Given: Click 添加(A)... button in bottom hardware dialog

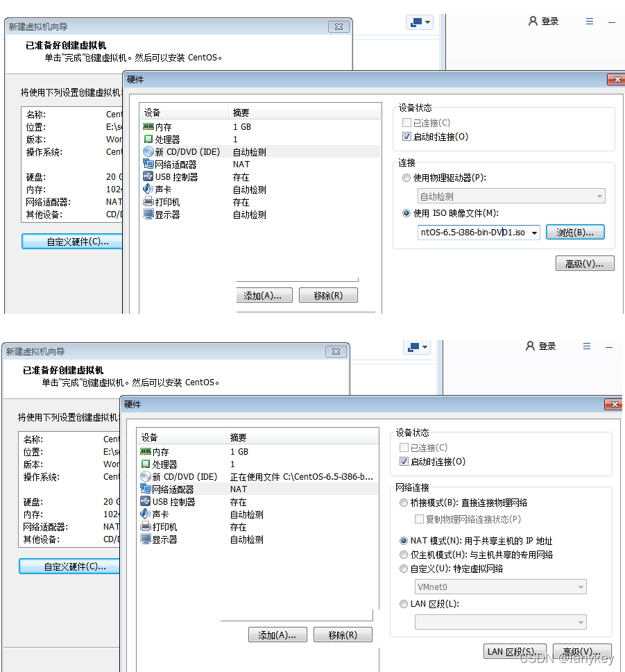Looking at the screenshot, I should coord(277,635).
